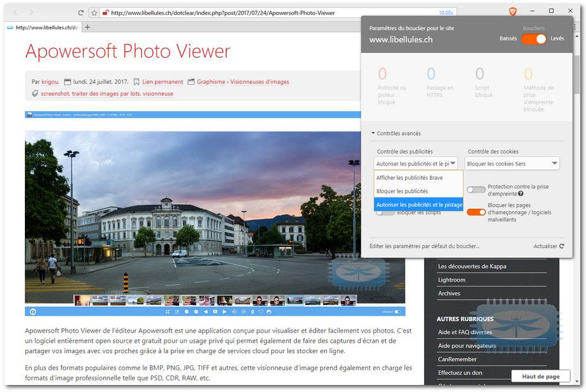The height and width of the screenshot is (392, 586).
Task: Click the folder icon before Graphisme
Action: coord(191,81)
